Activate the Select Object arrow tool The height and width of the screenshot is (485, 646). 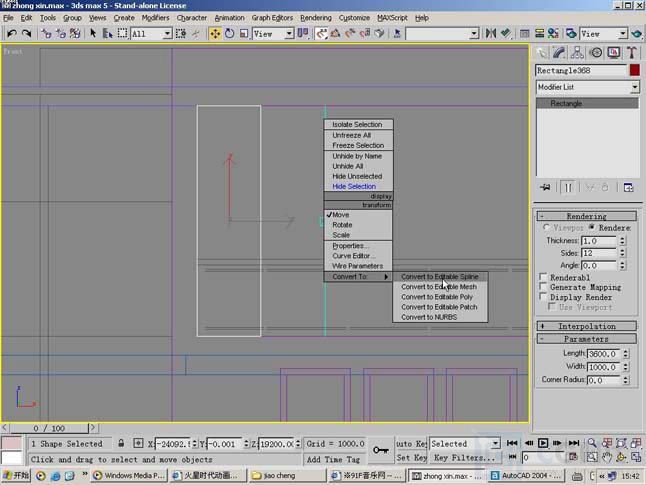point(93,33)
